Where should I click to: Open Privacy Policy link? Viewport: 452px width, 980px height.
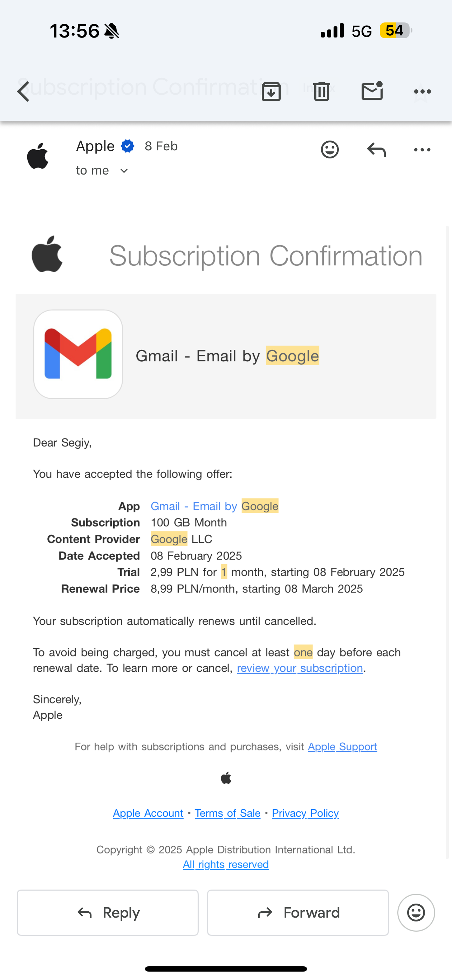coord(305,813)
